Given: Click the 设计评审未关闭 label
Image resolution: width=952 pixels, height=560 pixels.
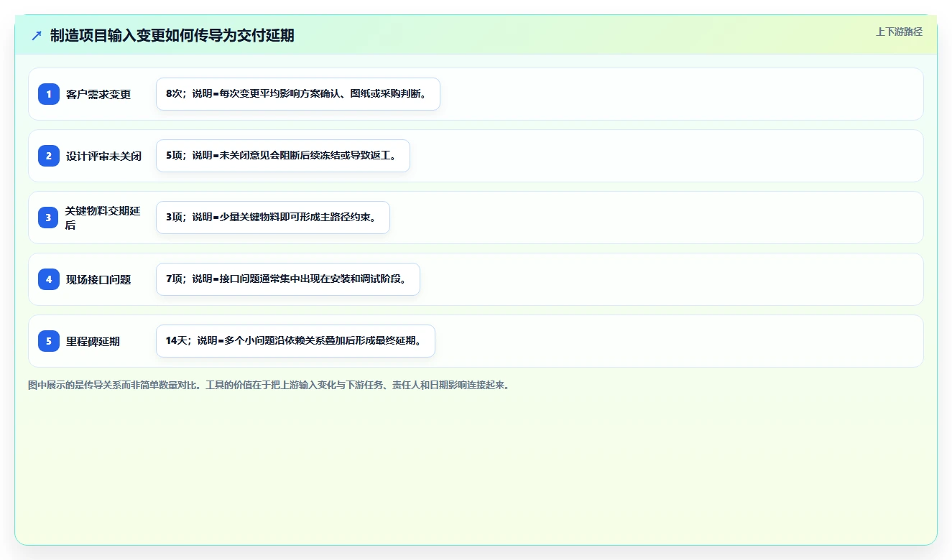Looking at the screenshot, I should coord(104,156).
